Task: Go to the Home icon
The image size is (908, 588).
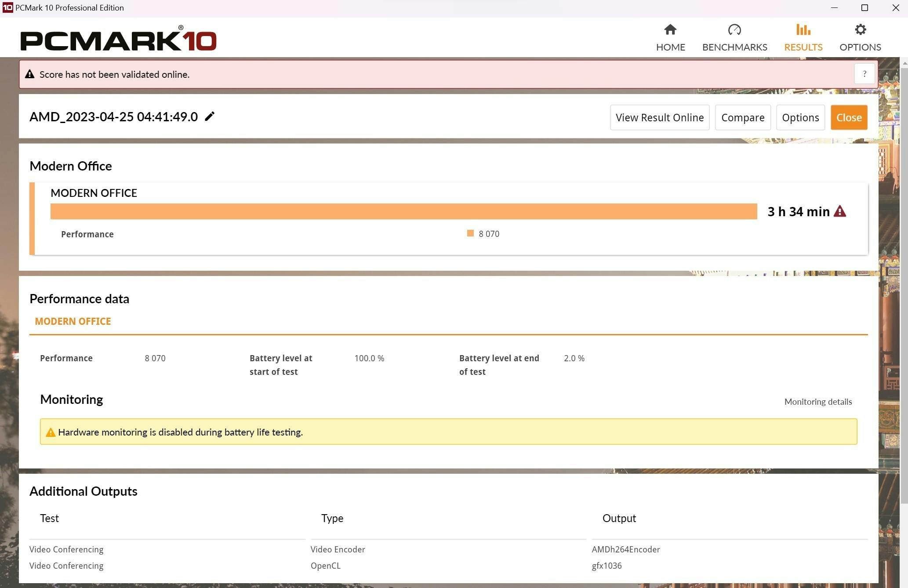Action: 670,30
